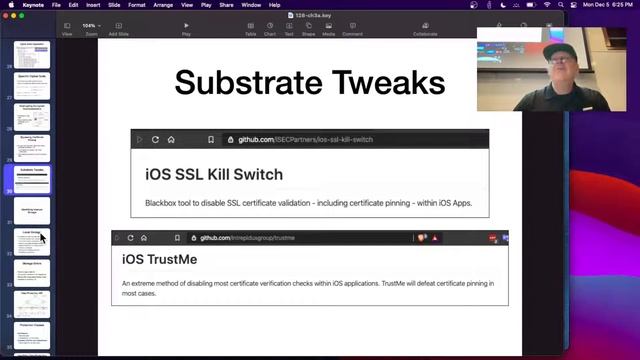This screenshot has height=360, width=640.
Task: Open the Shape picker in toolbar
Action: tap(309, 29)
